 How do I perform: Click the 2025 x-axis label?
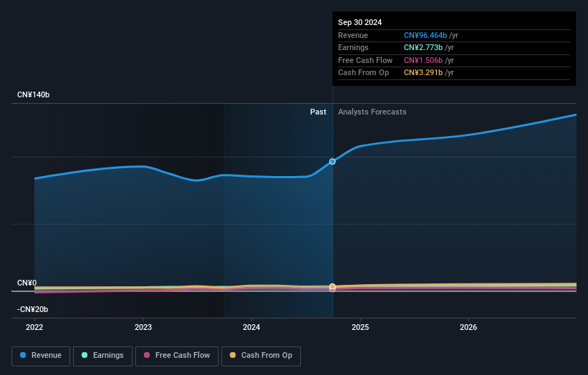point(360,327)
